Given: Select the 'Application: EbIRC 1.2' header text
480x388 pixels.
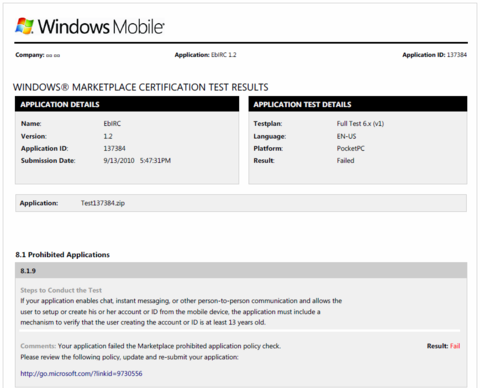Looking at the screenshot, I should pos(205,55).
